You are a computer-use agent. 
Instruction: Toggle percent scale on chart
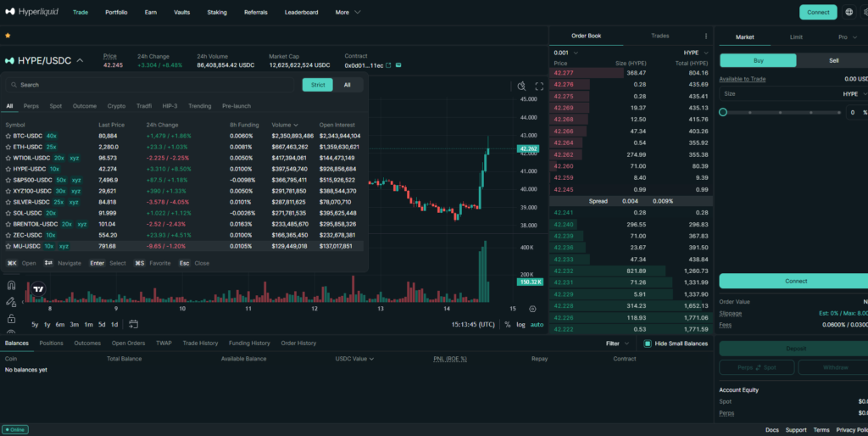pyautogui.click(x=508, y=325)
